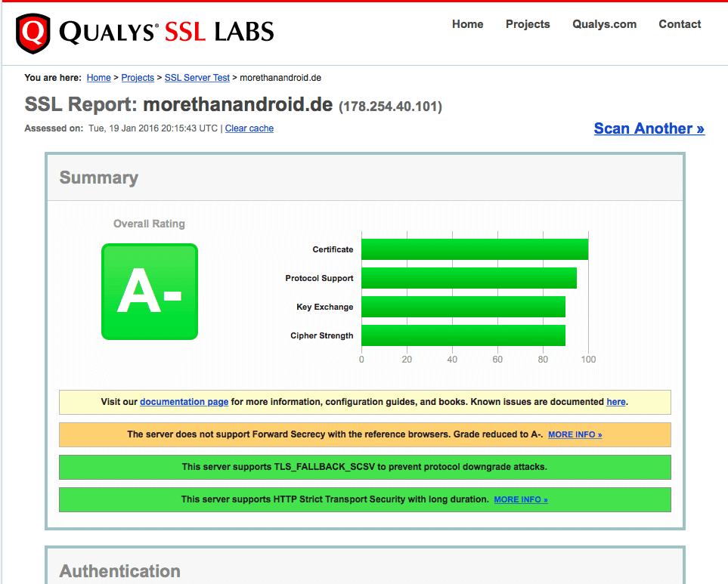This screenshot has width=728, height=584.
Task: Click the SSL Report morethanandroid.de title
Action: 178,104
